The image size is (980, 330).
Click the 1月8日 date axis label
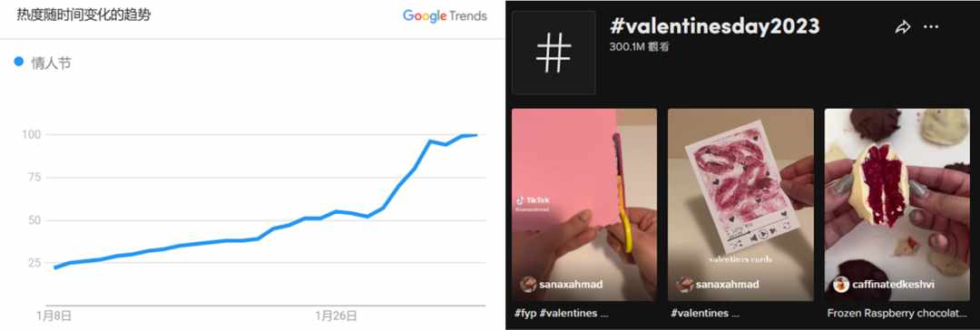[54, 315]
